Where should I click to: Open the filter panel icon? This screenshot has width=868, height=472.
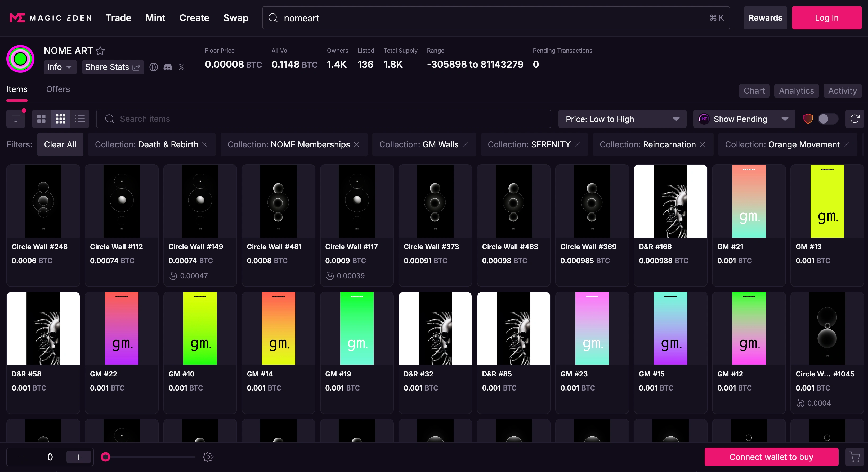click(16, 119)
